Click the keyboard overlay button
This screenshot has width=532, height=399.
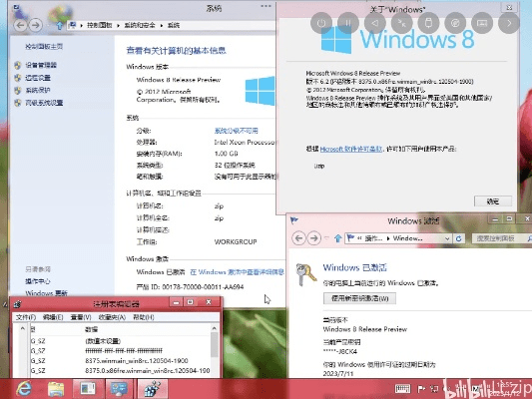[x=482, y=23]
